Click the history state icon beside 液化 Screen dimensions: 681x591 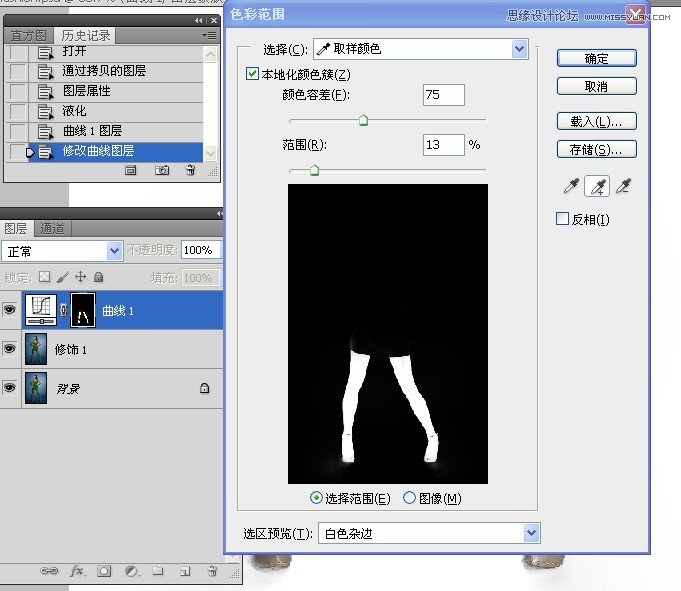tap(45, 111)
